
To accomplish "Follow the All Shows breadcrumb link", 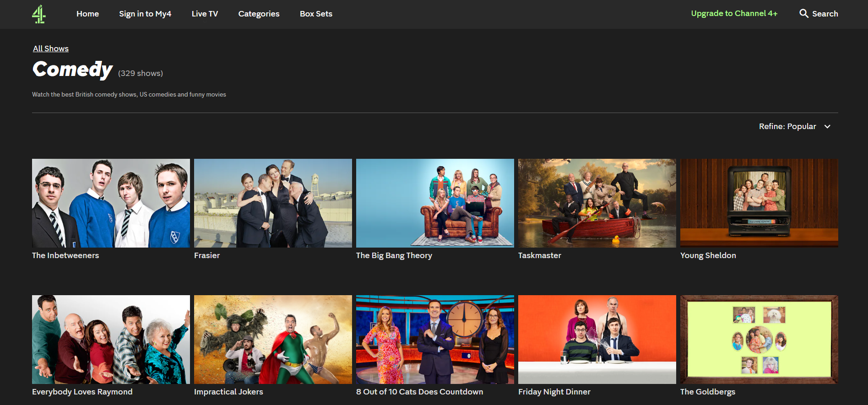I will click(51, 49).
